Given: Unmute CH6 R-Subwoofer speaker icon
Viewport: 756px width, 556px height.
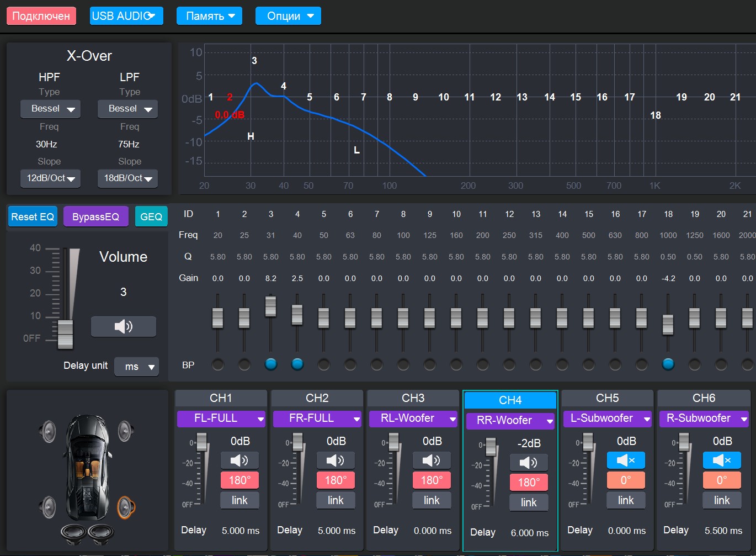Looking at the screenshot, I should [722, 460].
